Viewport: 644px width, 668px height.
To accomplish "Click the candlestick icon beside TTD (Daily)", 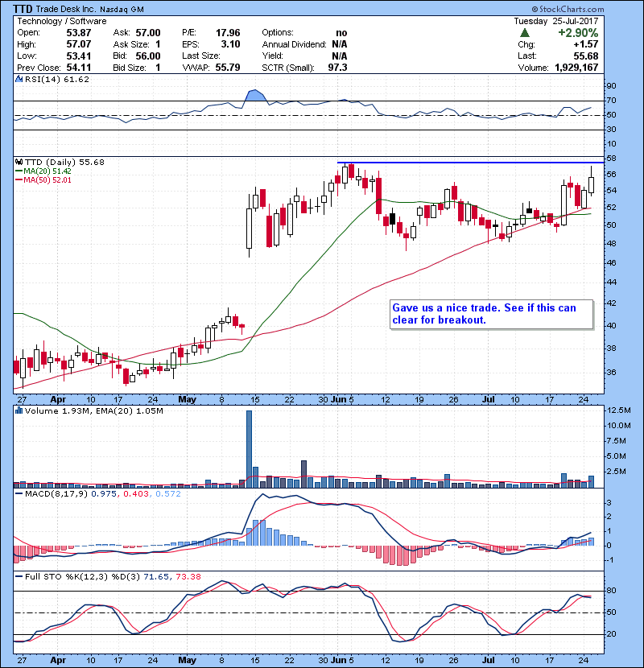I will pyautogui.click(x=19, y=162).
